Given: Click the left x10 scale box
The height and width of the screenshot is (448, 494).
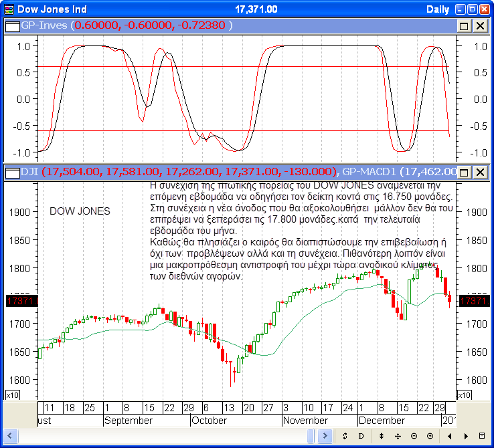Looking at the screenshot, I should tap(13, 395).
